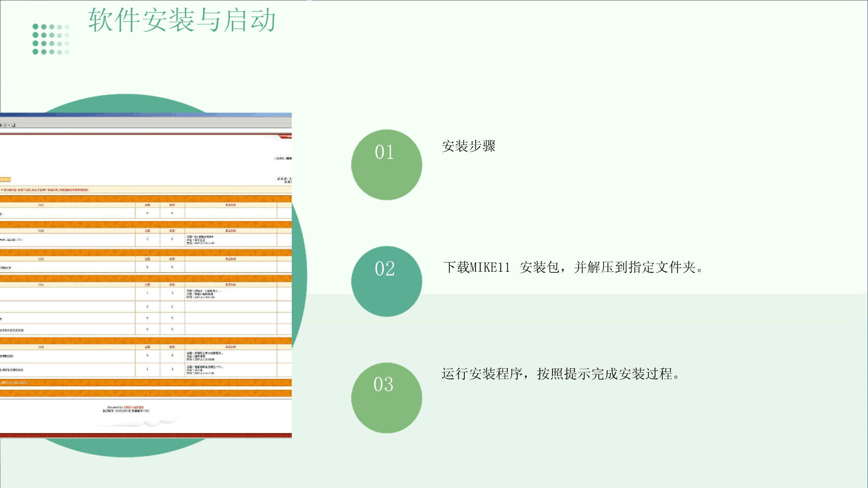Click the red corner tab in embedded page
The height and width of the screenshot is (488, 868).
point(286,136)
